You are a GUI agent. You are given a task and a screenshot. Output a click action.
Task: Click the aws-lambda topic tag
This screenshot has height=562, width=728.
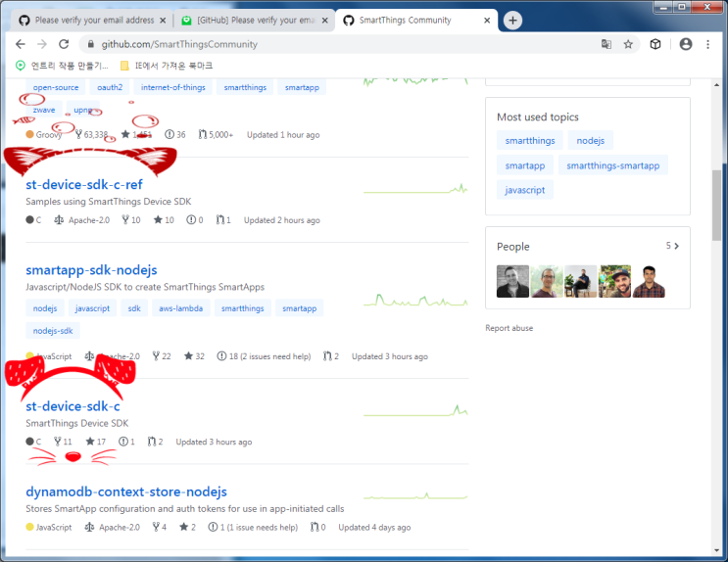[180, 308]
